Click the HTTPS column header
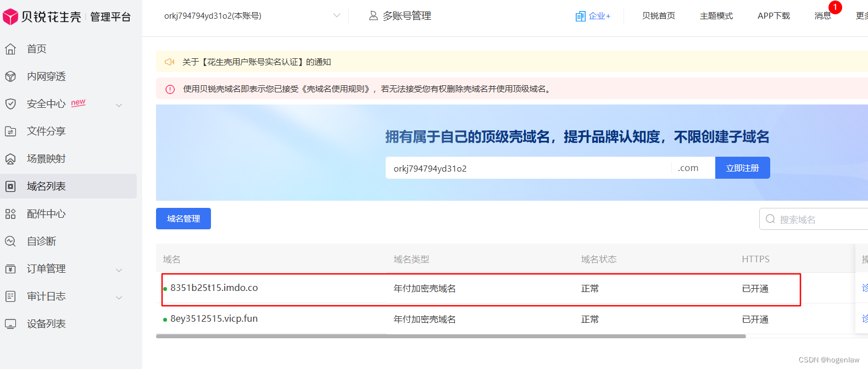The width and height of the screenshot is (868, 369). coord(756,259)
